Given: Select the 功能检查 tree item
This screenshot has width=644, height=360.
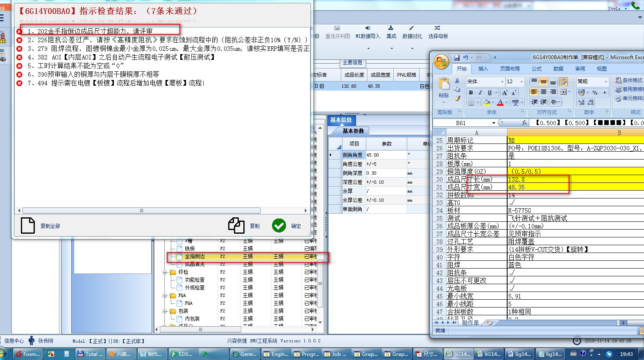Looking at the screenshot, I should click(x=194, y=280).
